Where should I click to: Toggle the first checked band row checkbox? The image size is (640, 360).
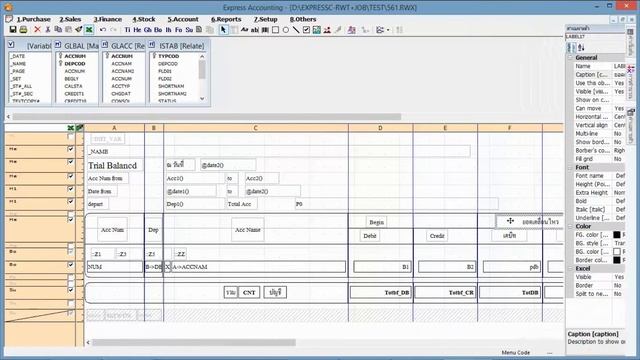71,149
